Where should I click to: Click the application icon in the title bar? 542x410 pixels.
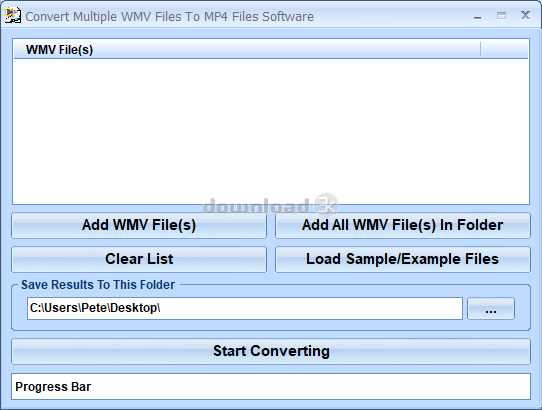click(x=13, y=16)
